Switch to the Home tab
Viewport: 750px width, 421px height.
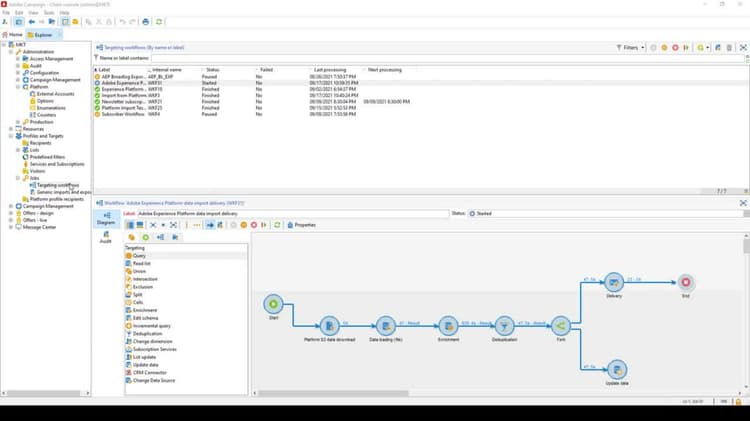click(x=12, y=35)
